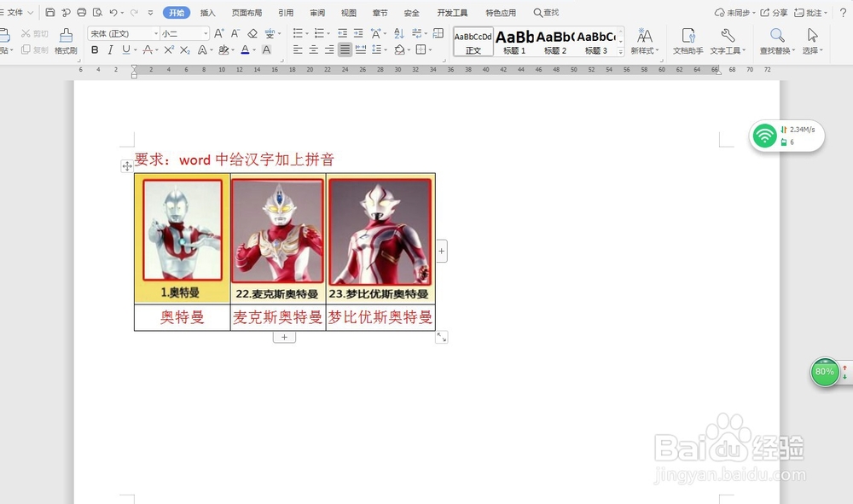853x504 pixels.
Task: Click the Distributed alignment icon
Action: pyautogui.click(x=361, y=50)
